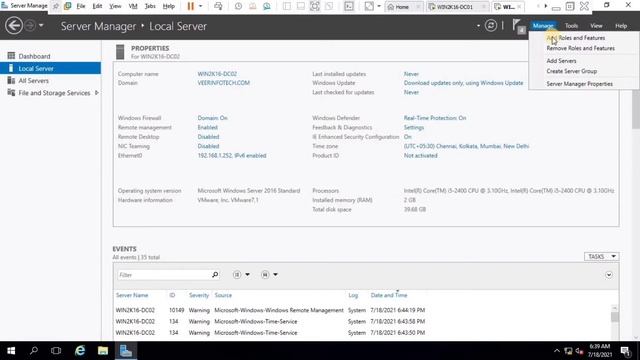Screen dimensions: 640x360
Task: Open the Server Manager View menu
Action: click(596, 26)
